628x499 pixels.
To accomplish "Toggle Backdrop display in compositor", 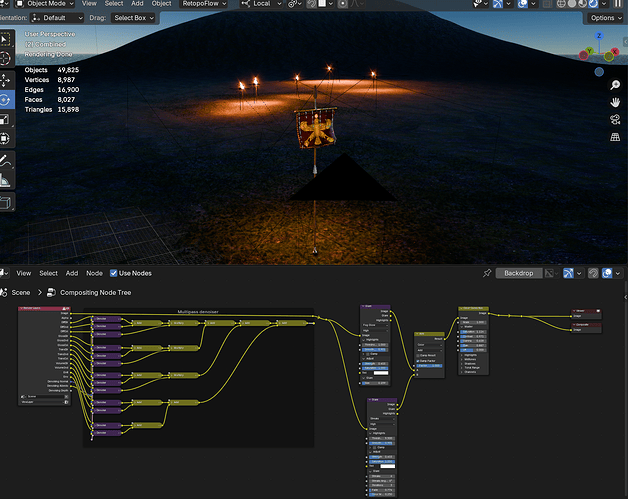I will (x=519, y=273).
